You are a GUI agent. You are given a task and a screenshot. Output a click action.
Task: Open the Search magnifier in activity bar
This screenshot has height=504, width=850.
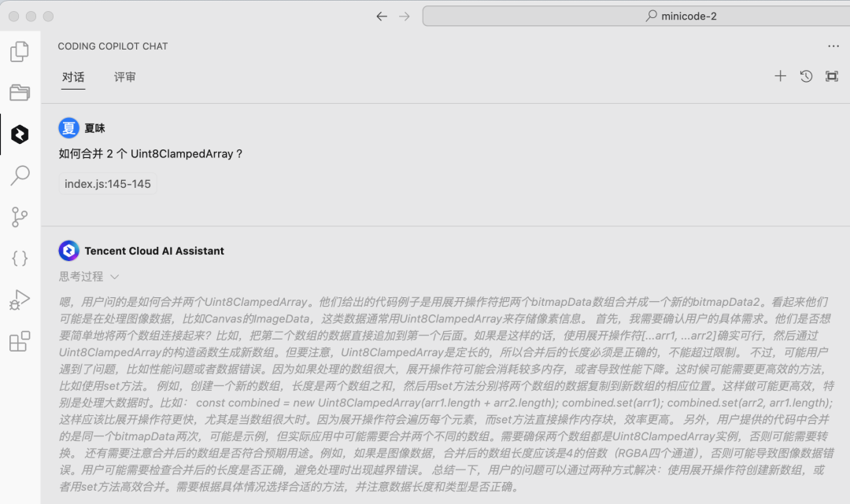[x=20, y=175]
